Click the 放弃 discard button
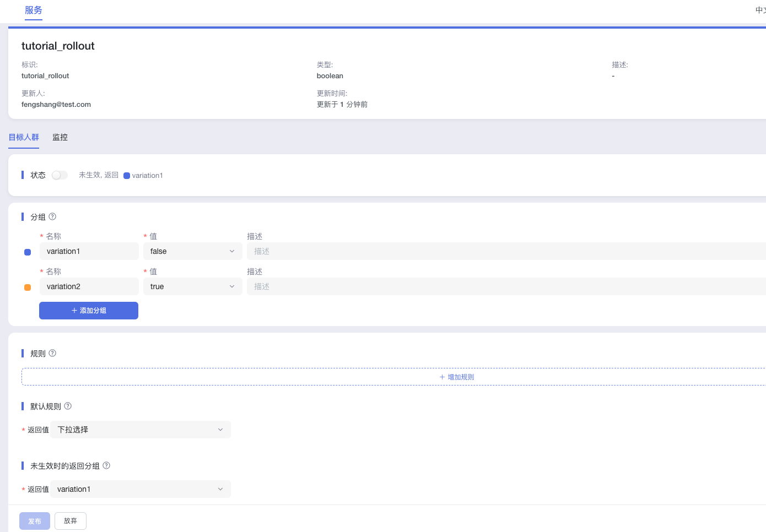 71,521
